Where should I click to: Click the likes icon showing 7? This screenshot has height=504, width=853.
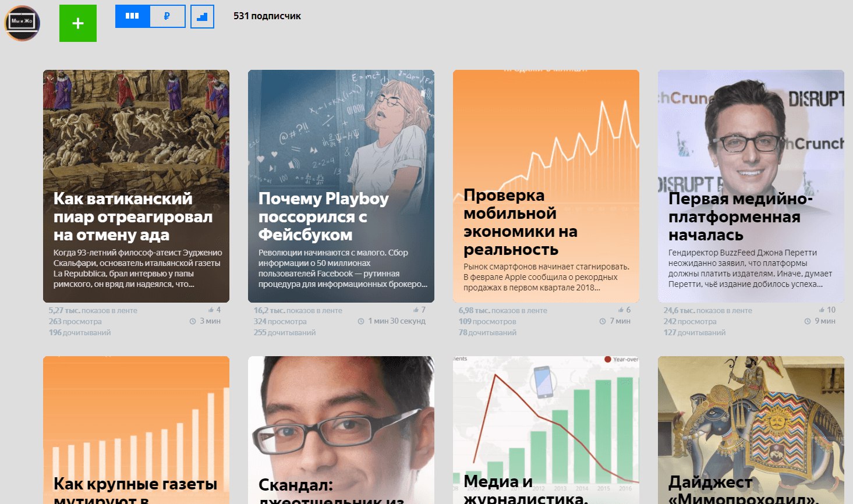pyautogui.click(x=416, y=310)
